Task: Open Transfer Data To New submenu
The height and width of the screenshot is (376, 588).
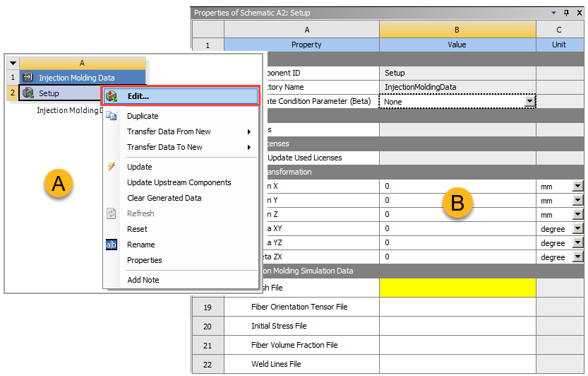Action: [x=181, y=147]
